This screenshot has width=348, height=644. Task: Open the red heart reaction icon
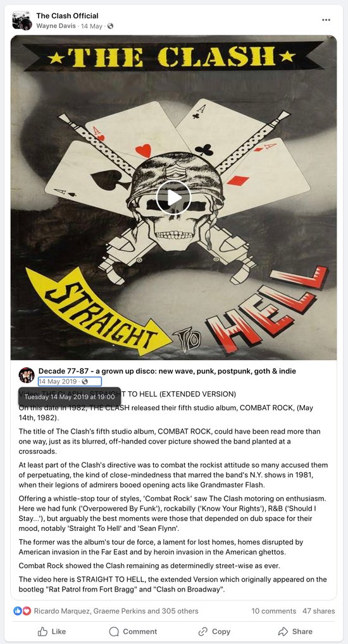pos(27,611)
